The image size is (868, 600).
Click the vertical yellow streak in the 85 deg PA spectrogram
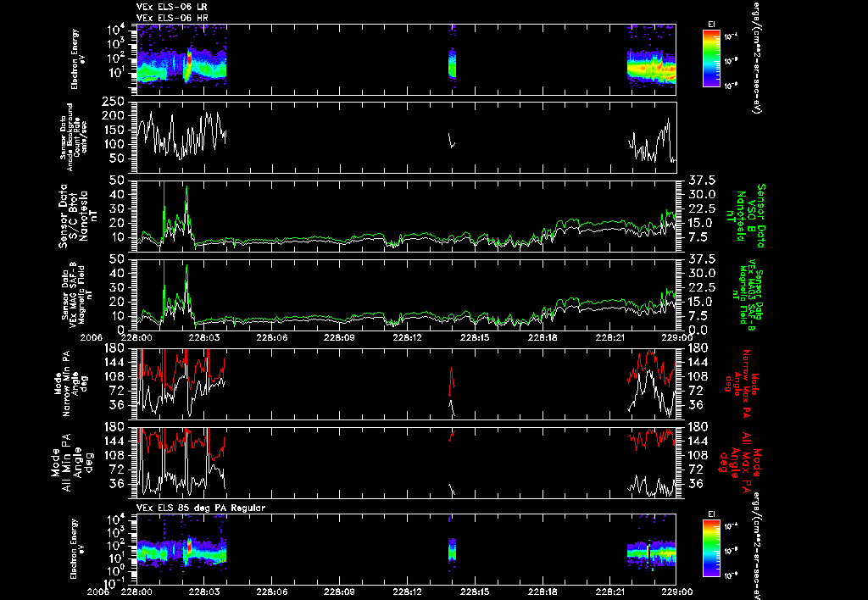tap(648, 552)
